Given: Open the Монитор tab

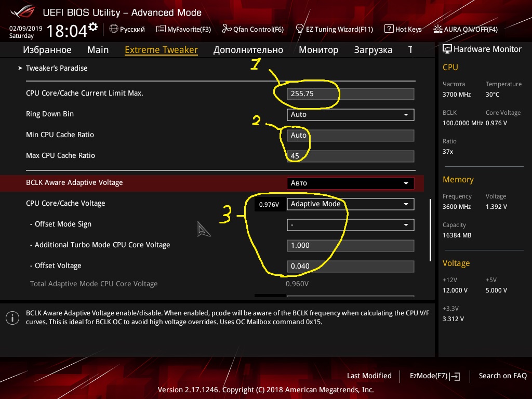Looking at the screenshot, I should click(318, 50).
